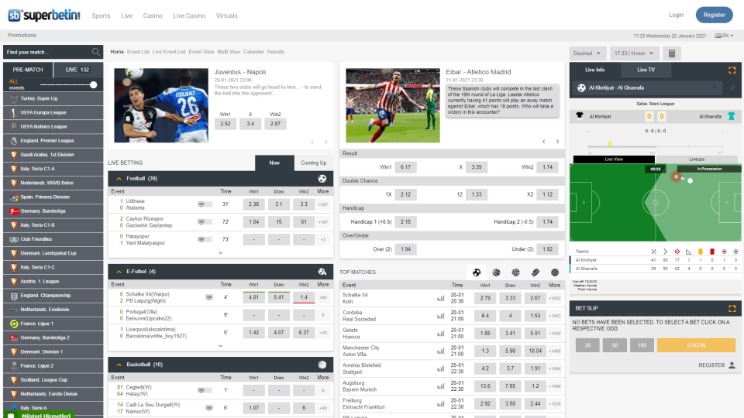
Task: Collapse the E-Futbol live betting section
Action: [119, 272]
